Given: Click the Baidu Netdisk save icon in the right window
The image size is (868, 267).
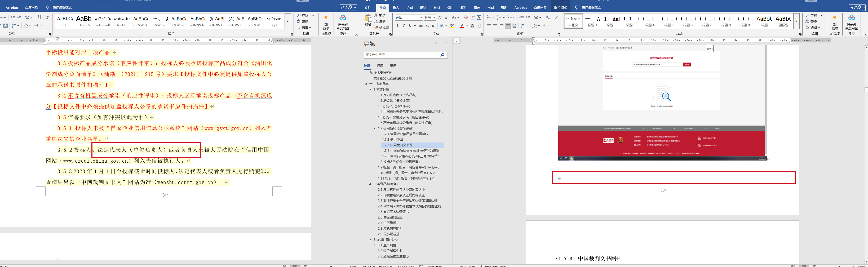Looking at the screenshot, I should [852, 17].
